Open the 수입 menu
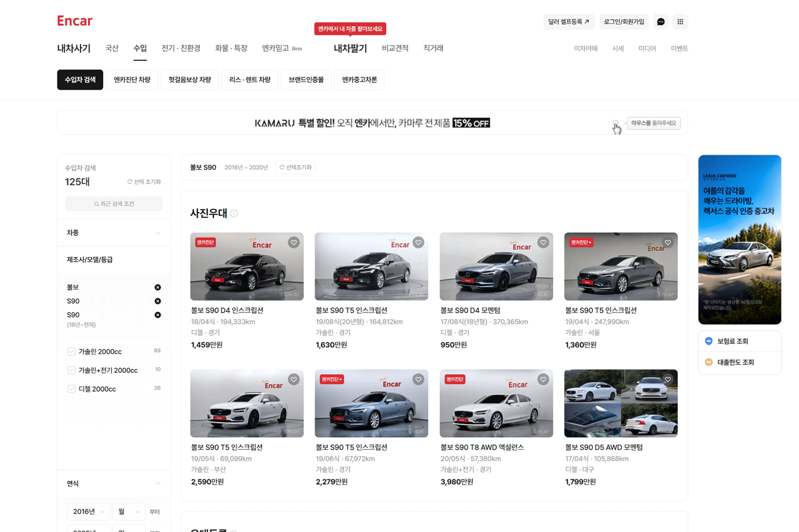799x532 pixels. click(140, 48)
